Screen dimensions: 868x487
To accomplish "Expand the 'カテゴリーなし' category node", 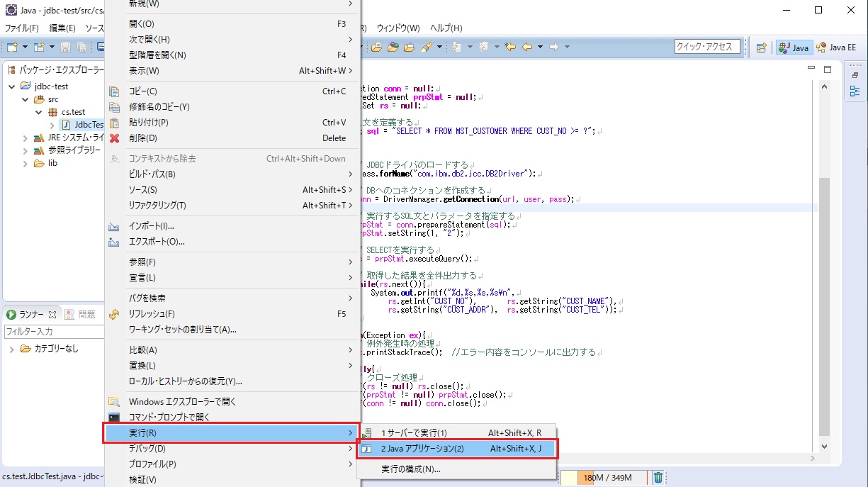I will pyautogui.click(x=11, y=349).
